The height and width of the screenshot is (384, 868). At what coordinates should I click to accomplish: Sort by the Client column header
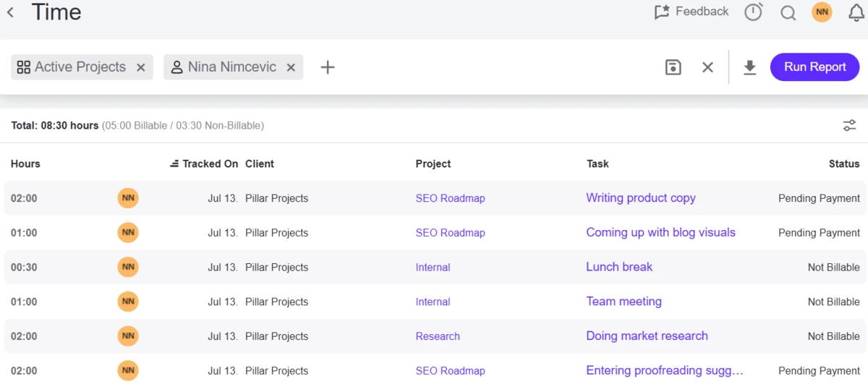pyautogui.click(x=260, y=164)
